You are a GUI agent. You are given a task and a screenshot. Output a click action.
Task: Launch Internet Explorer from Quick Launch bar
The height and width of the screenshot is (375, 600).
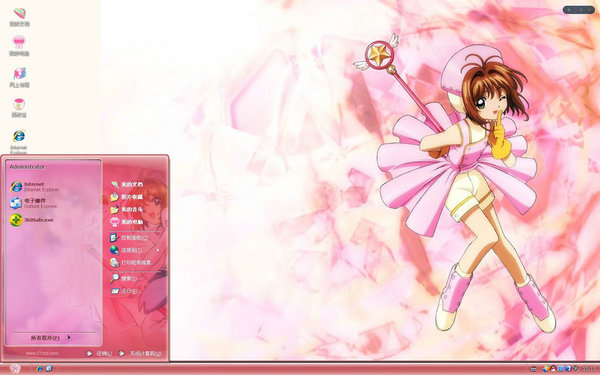pyautogui.click(x=39, y=368)
